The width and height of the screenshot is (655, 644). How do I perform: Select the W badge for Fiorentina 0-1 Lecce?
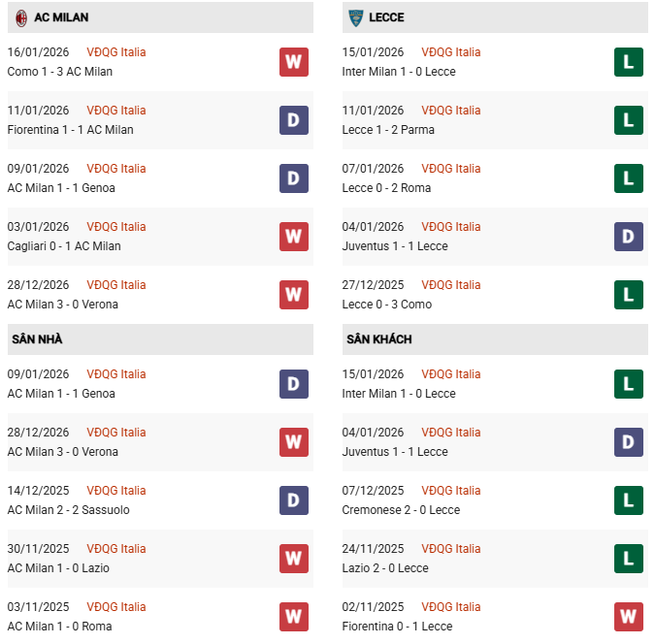pyautogui.click(x=629, y=617)
